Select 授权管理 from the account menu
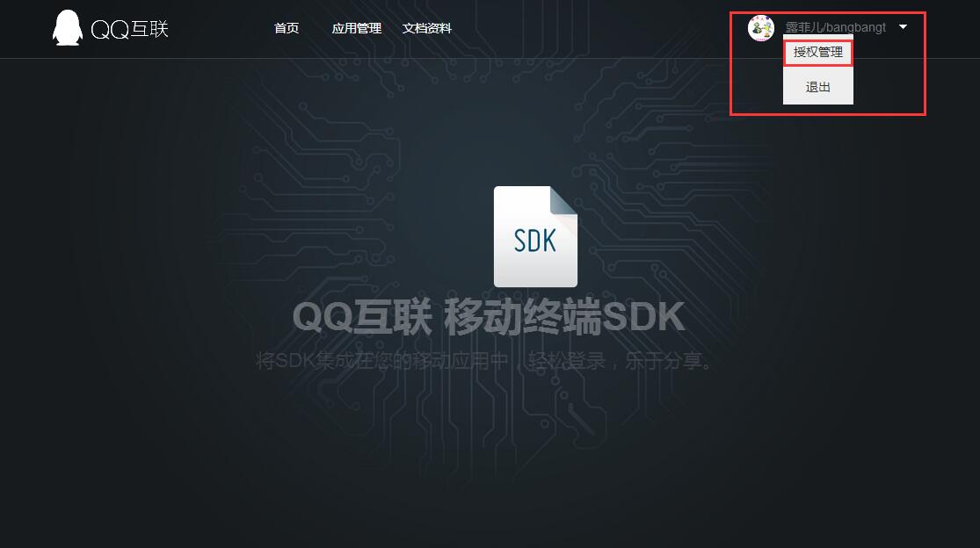Viewport: 980px width, 548px height. click(x=818, y=53)
